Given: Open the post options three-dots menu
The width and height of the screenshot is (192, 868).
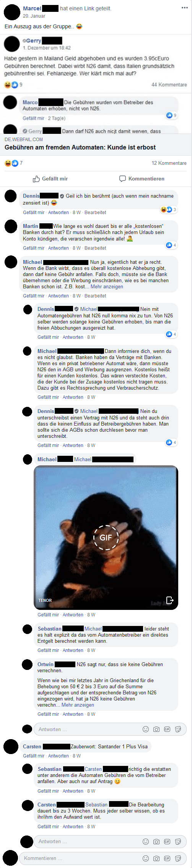Looking at the screenshot, I should tap(185, 8).
